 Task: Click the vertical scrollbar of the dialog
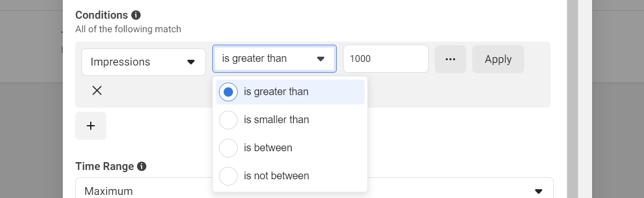coord(572,99)
